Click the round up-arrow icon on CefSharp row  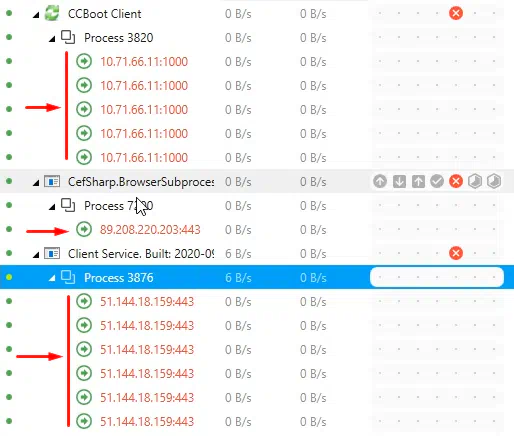380,181
